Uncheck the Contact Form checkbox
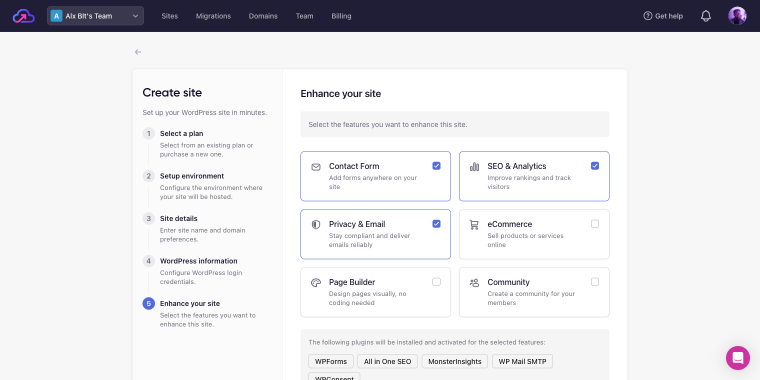 click(436, 166)
